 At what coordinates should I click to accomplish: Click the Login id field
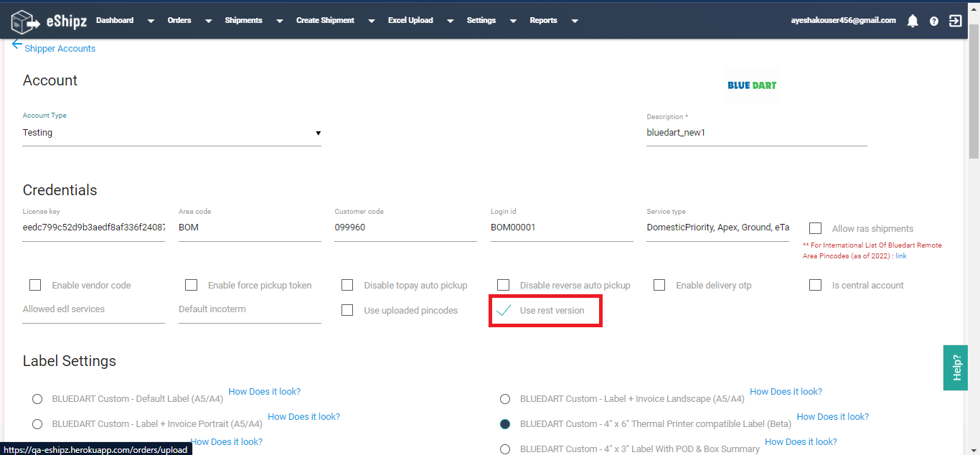[562, 227]
